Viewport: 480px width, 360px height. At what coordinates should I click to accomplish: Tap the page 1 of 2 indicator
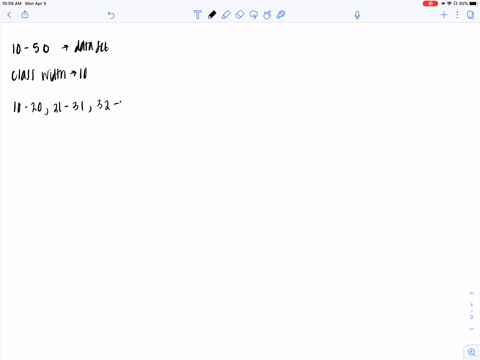(x=471, y=311)
